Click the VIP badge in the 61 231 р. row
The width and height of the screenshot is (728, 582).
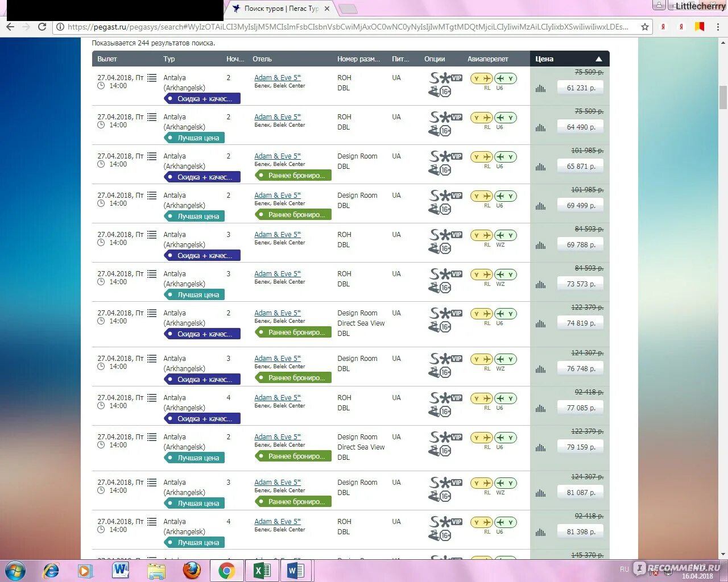(457, 78)
